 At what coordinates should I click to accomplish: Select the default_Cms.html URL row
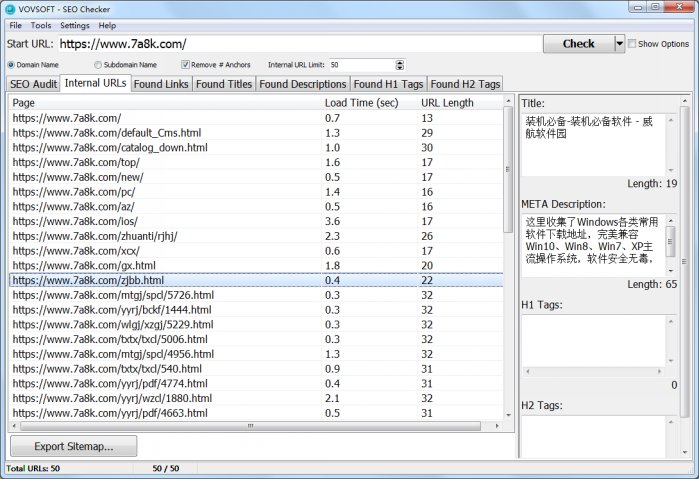click(x=256, y=133)
